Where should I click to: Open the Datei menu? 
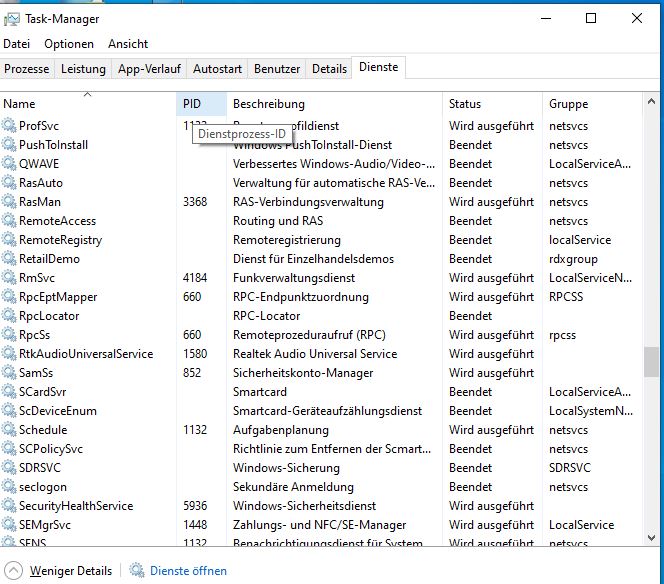[x=17, y=44]
